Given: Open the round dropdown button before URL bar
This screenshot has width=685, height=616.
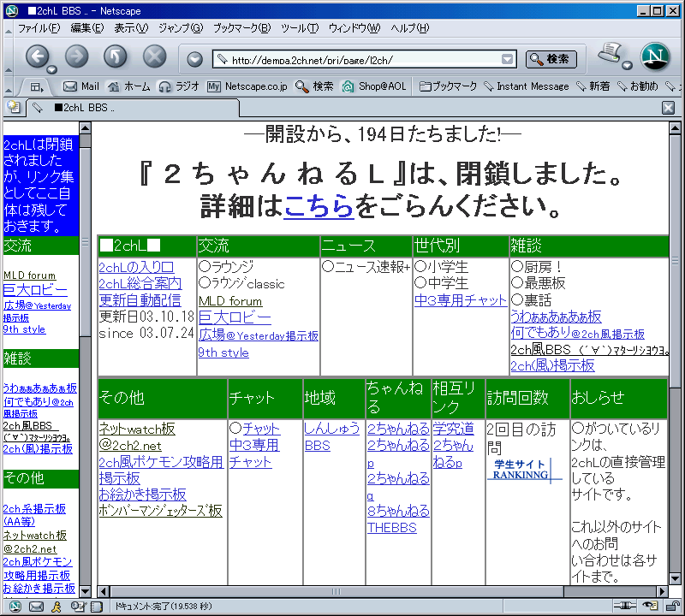Looking at the screenshot, I should tap(195, 59).
